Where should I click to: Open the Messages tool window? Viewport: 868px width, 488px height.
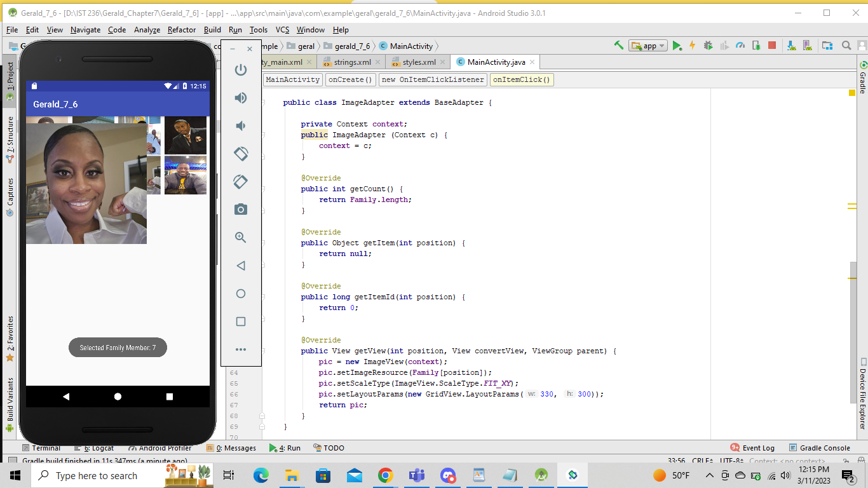[231, 448]
